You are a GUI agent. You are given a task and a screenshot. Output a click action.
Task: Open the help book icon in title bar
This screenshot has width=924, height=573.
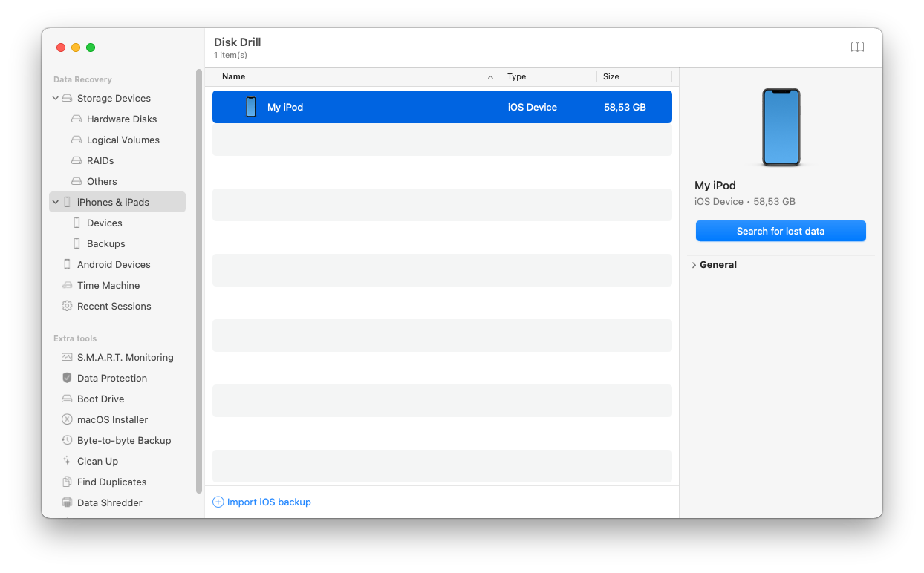[857, 47]
